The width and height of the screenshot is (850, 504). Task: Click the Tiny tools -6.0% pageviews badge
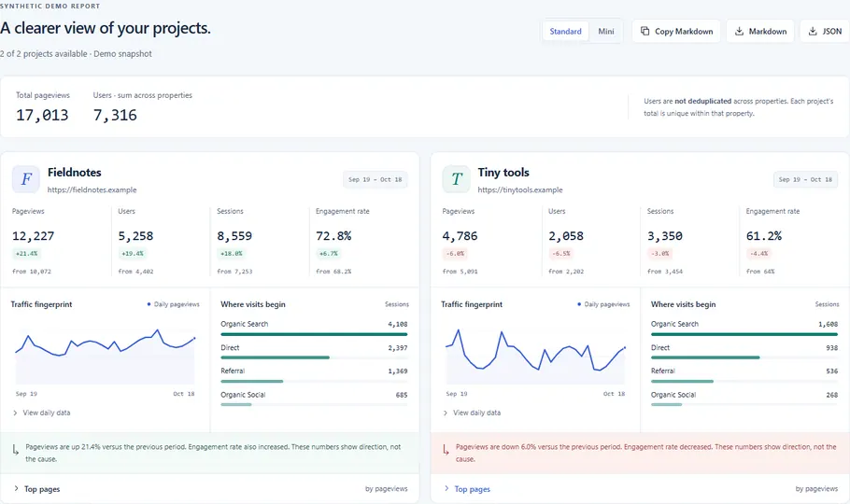point(456,254)
